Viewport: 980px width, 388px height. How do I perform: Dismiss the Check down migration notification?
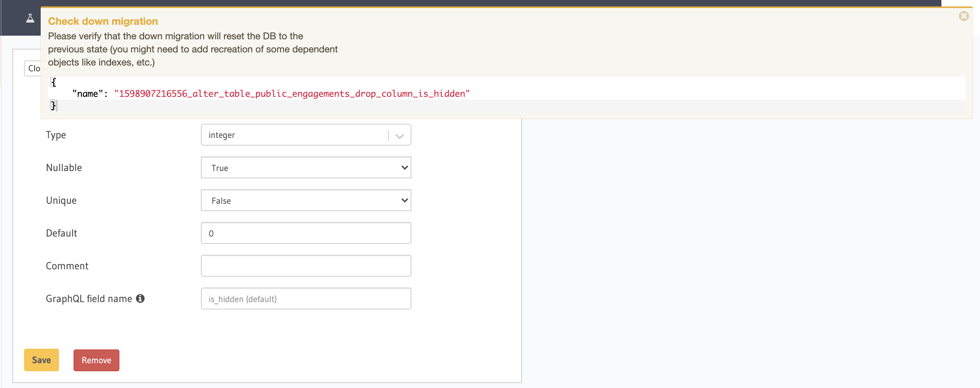click(x=964, y=16)
